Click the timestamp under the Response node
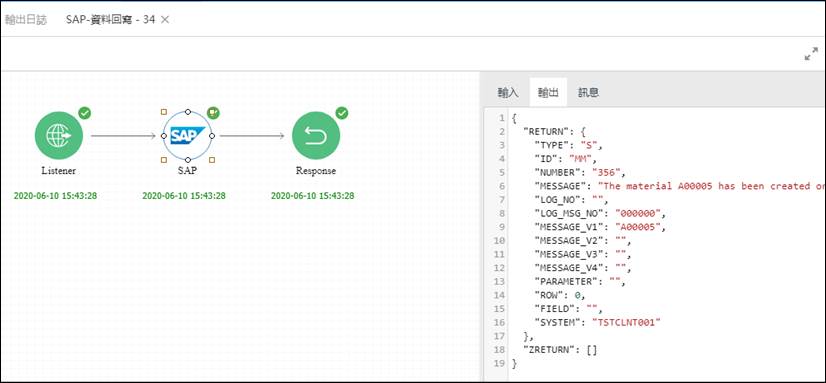 coord(312,196)
